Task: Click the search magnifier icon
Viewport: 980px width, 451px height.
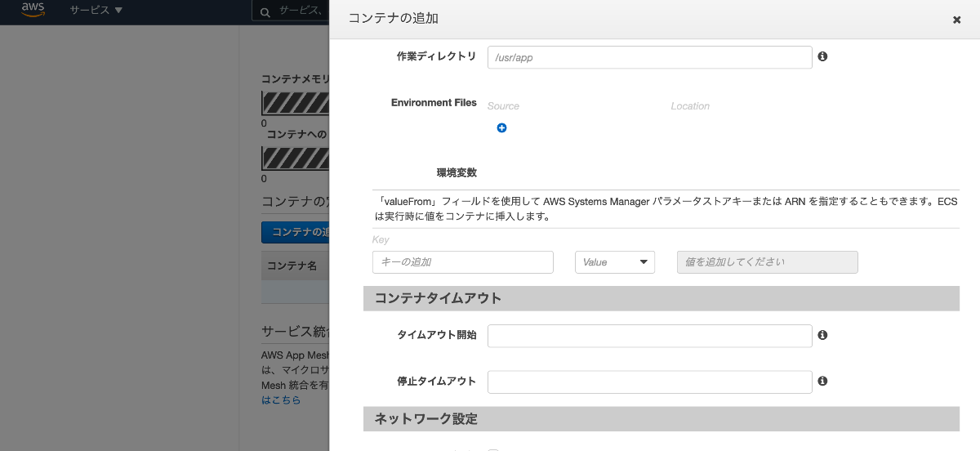Action: (x=265, y=11)
